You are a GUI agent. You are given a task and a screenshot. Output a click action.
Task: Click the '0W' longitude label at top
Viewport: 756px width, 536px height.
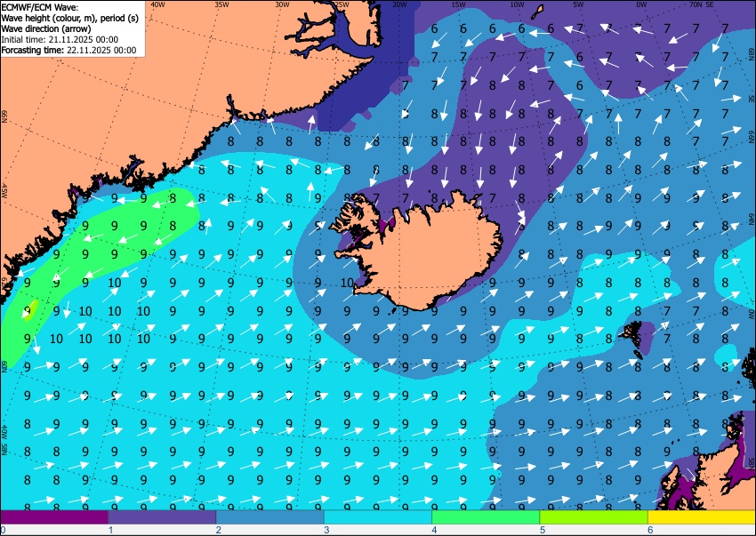pos(641,4)
